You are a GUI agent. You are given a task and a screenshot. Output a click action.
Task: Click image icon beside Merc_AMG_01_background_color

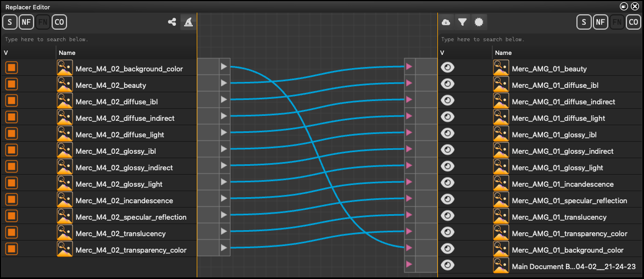click(x=501, y=249)
